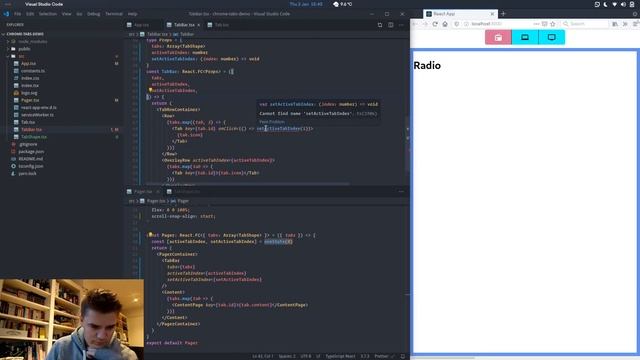Open the network tray icon

tap(615, 4)
